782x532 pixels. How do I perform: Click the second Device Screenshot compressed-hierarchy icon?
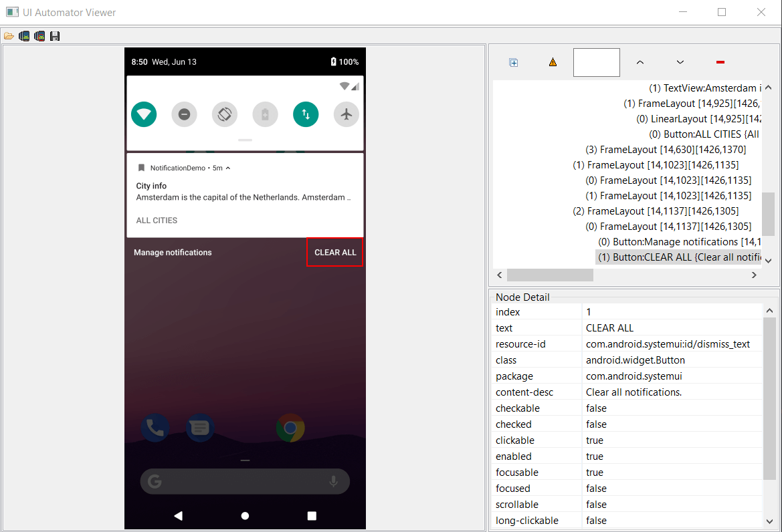click(39, 36)
